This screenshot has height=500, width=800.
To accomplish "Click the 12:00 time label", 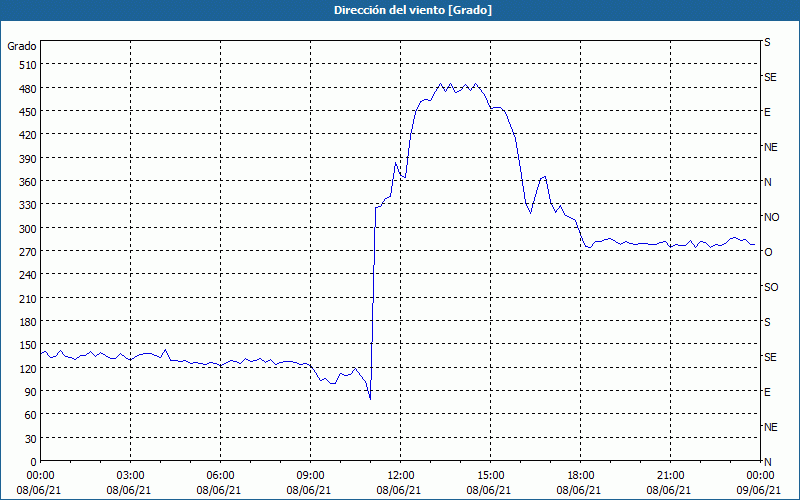I will pos(401,476).
